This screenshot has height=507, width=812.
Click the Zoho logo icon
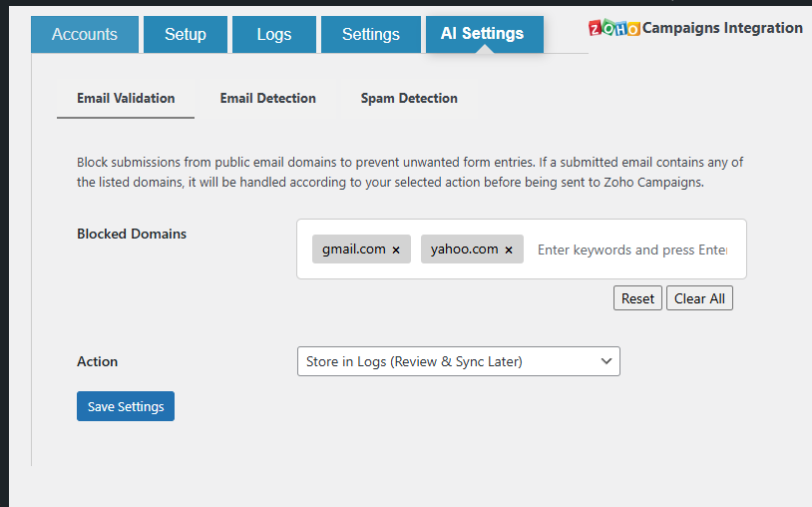coord(613,28)
